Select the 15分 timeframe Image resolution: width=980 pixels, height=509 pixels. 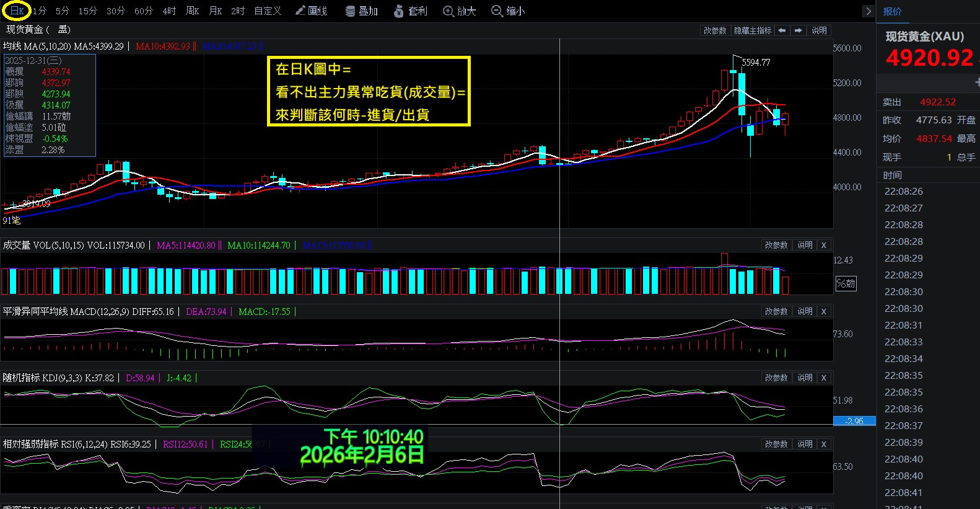click(87, 11)
